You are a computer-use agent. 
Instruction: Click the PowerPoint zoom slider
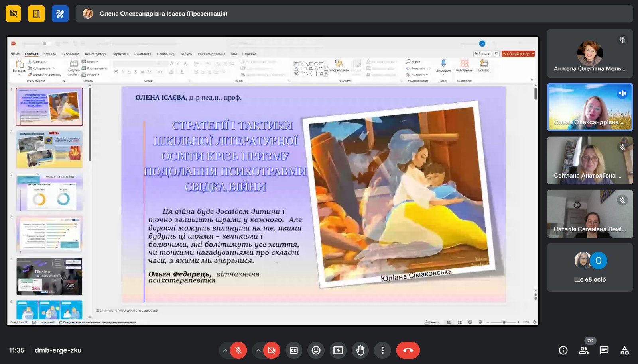tap(504, 322)
